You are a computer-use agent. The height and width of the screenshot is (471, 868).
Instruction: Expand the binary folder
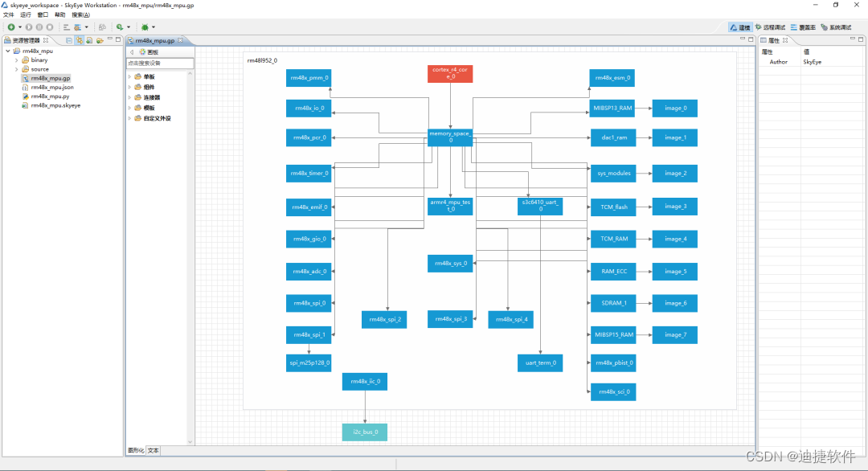coord(17,59)
